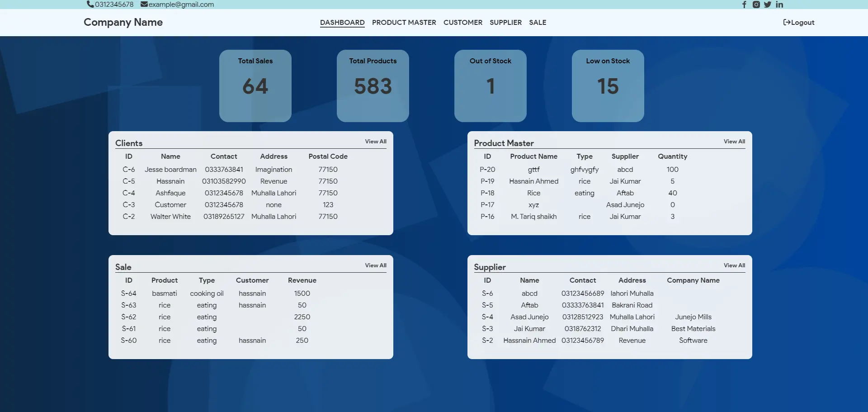Screen dimensions: 868x412
Task: Click Bakrani Road address
Action: coord(632,305)
